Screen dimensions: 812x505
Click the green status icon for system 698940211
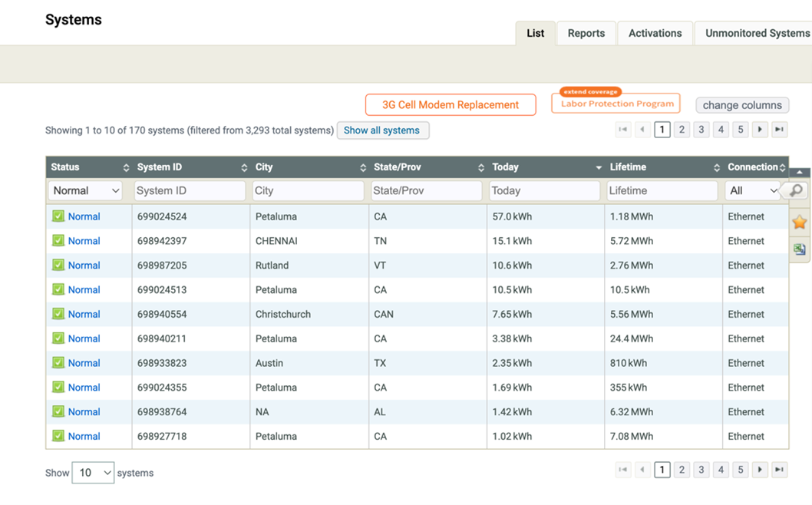58,338
